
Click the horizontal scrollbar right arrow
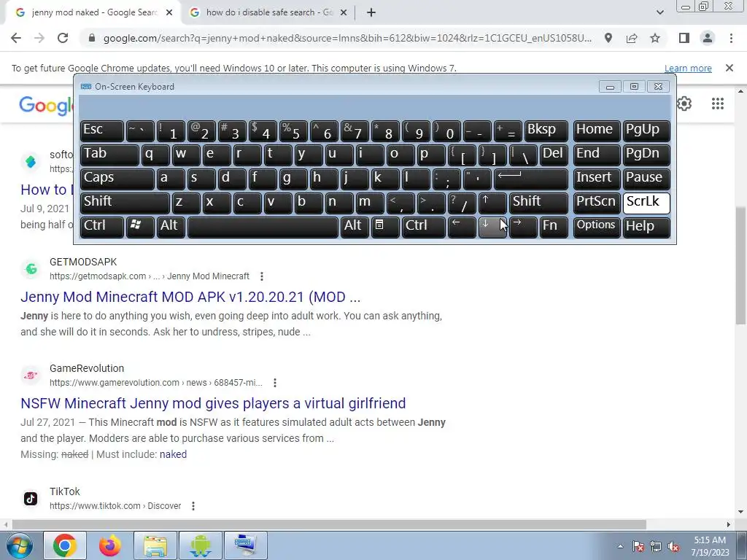[x=729, y=524]
